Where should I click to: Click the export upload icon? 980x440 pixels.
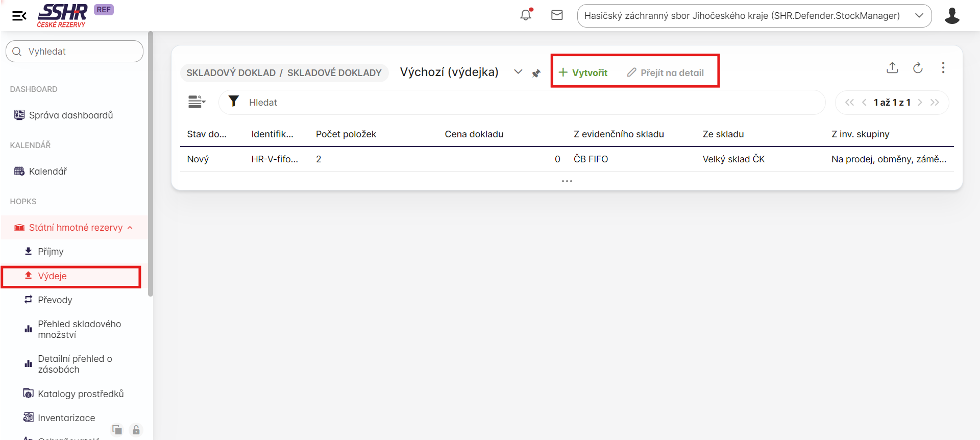(x=892, y=68)
